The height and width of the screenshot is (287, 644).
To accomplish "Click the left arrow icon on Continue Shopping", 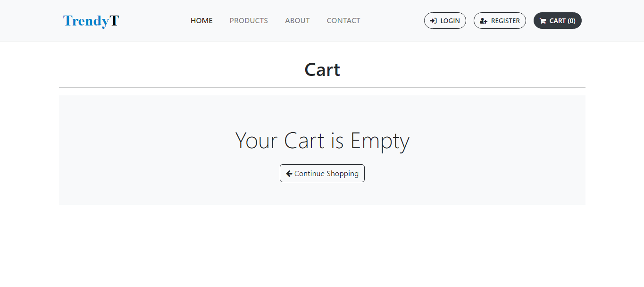I will tap(289, 173).
